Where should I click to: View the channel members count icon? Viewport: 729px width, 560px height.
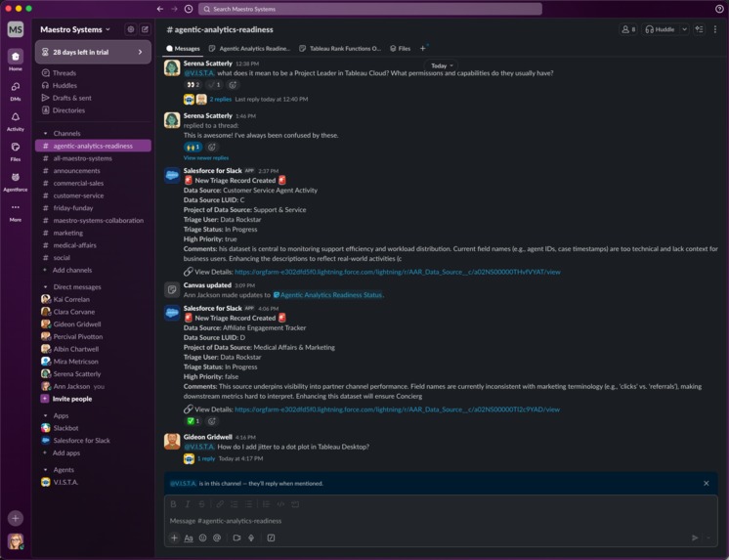[x=628, y=29]
